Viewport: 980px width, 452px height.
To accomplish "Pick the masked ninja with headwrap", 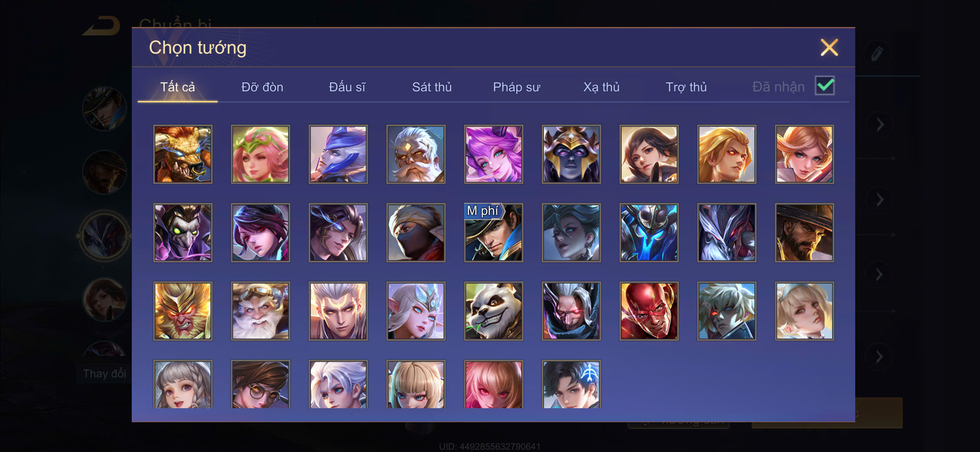I will click(416, 232).
